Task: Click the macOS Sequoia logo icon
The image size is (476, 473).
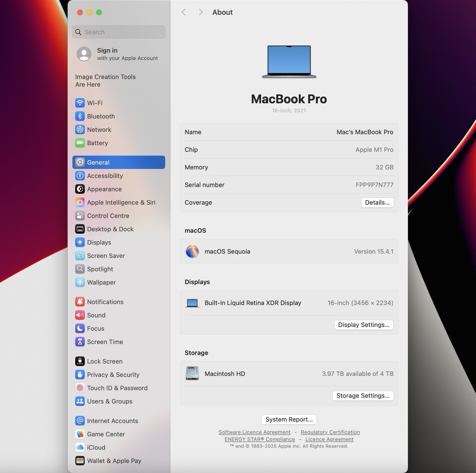Action: pos(192,251)
